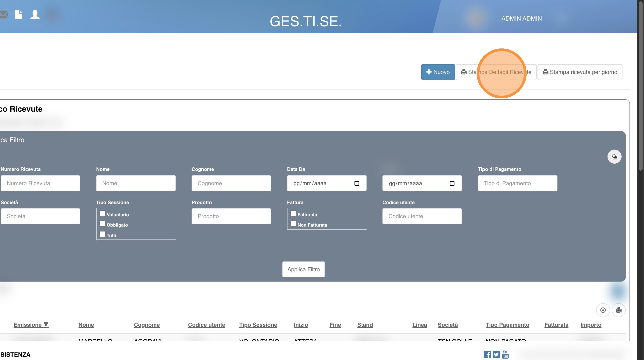The image size is (644, 360).
Task: Click the envelope mail icon in header
Action: (x=4, y=15)
